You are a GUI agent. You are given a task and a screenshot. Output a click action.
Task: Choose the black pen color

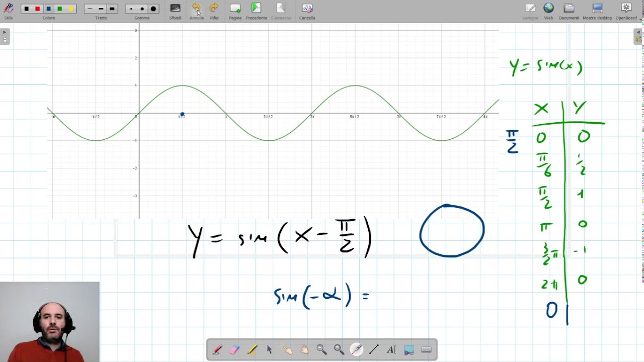click(27, 9)
